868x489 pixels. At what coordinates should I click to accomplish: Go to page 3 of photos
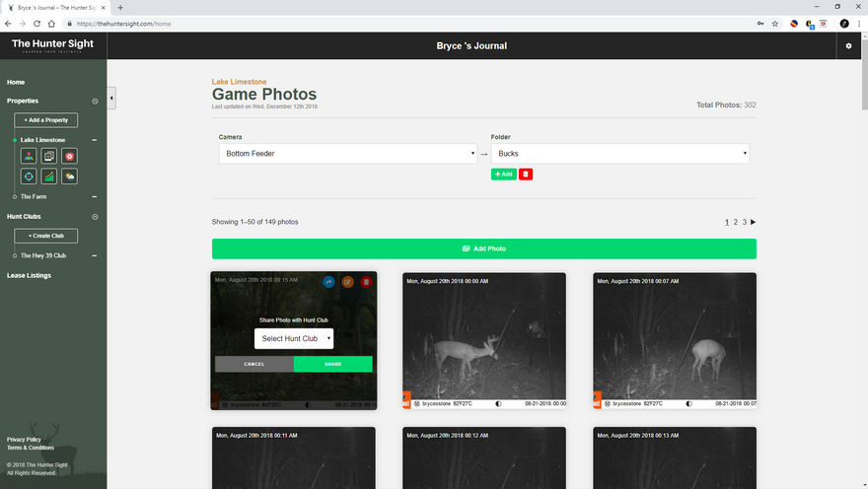tap(745, 222)
